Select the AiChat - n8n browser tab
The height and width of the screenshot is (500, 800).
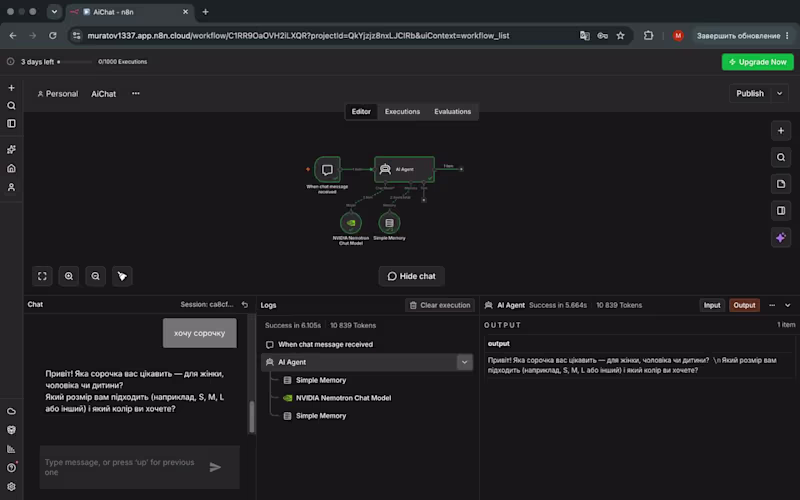click(130, 12)
